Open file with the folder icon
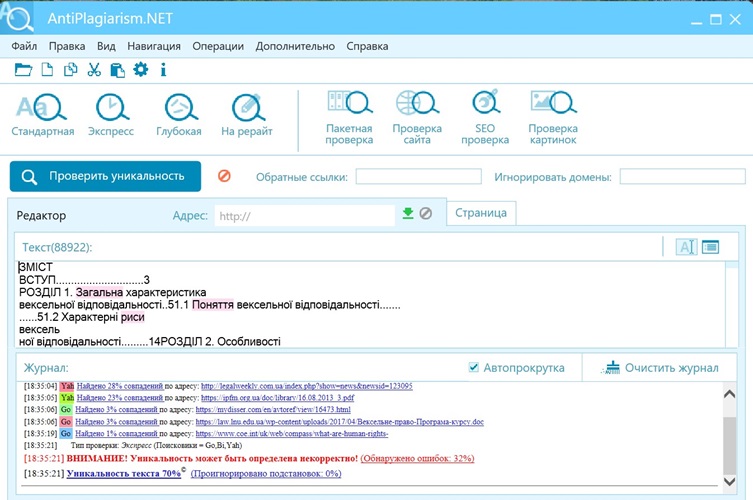Screen dimensions: 753x500 (x=23, y=70)
